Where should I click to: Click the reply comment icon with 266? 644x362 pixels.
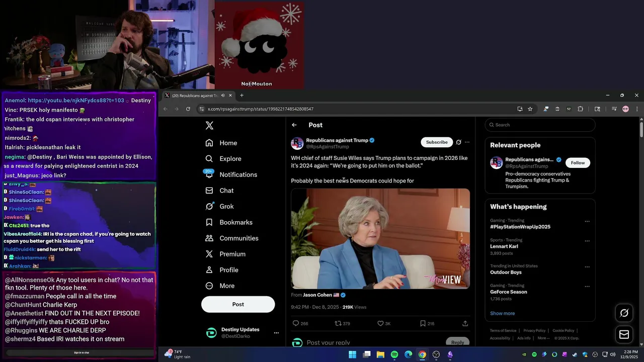click(x=300, y=323)
